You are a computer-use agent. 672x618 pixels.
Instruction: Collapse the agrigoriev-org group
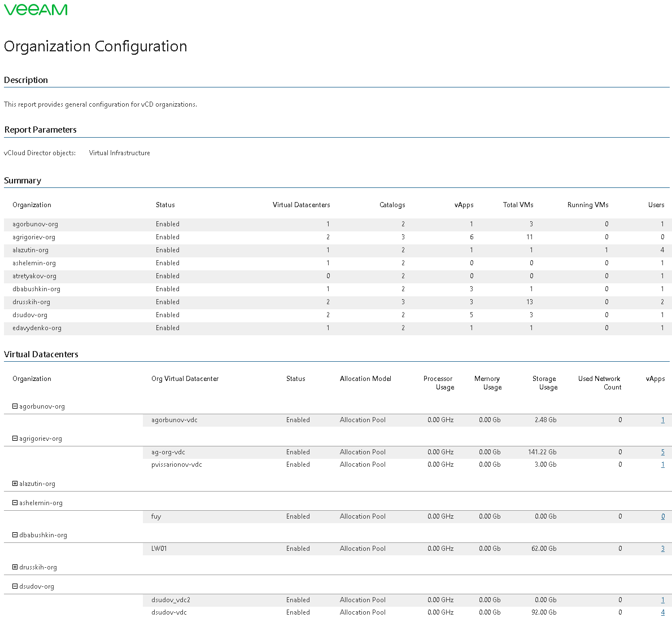(x=15, y=438)
